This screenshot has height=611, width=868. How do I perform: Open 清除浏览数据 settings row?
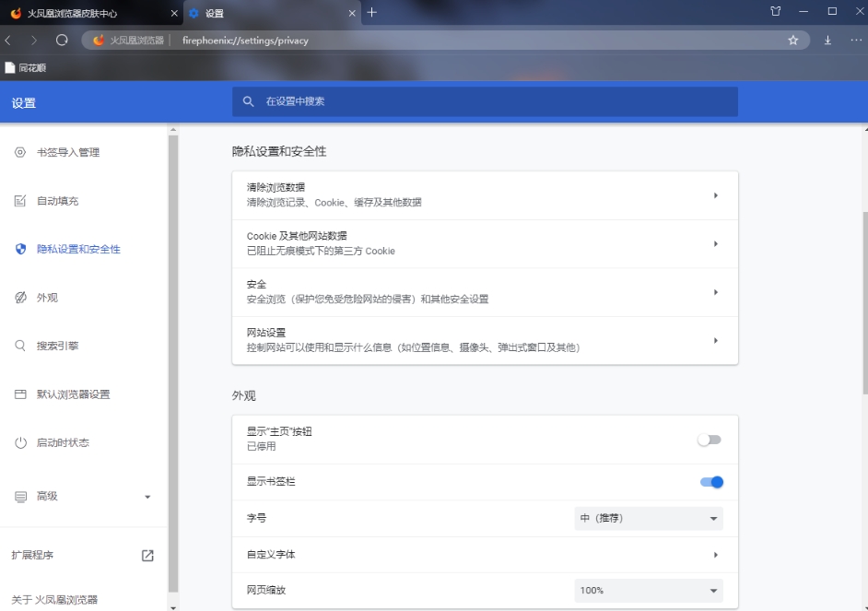pyautogui.click(x=485, y=194)
